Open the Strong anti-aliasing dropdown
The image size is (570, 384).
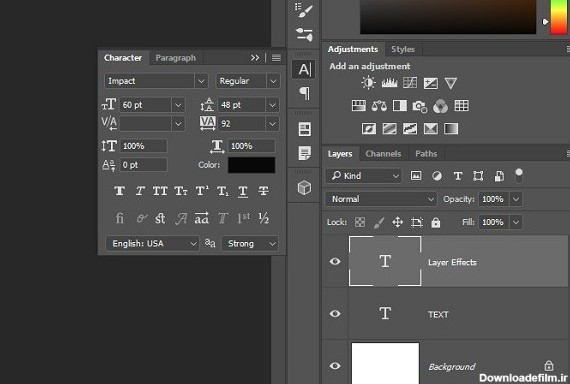(250, 243)
